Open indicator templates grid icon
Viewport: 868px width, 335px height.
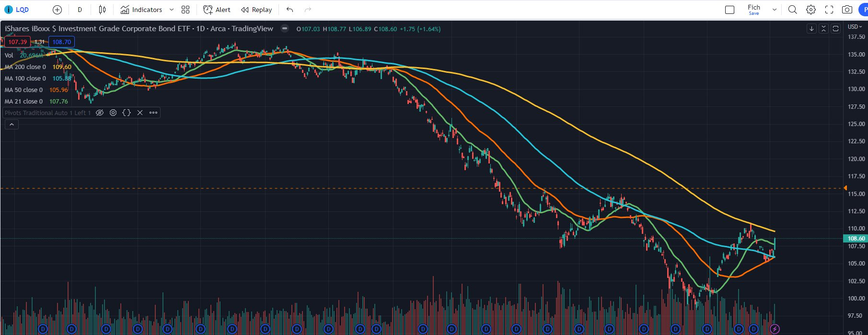[185, 10]
